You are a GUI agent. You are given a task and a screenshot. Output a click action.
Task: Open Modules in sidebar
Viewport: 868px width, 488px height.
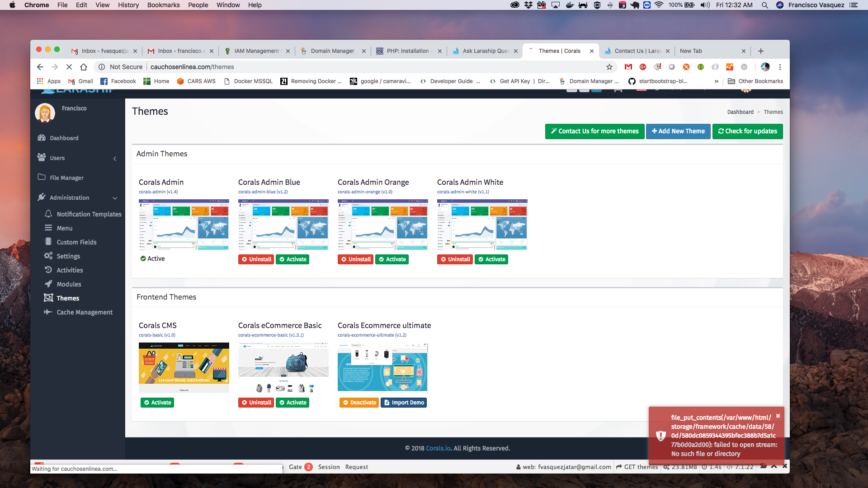click(69, 284)
